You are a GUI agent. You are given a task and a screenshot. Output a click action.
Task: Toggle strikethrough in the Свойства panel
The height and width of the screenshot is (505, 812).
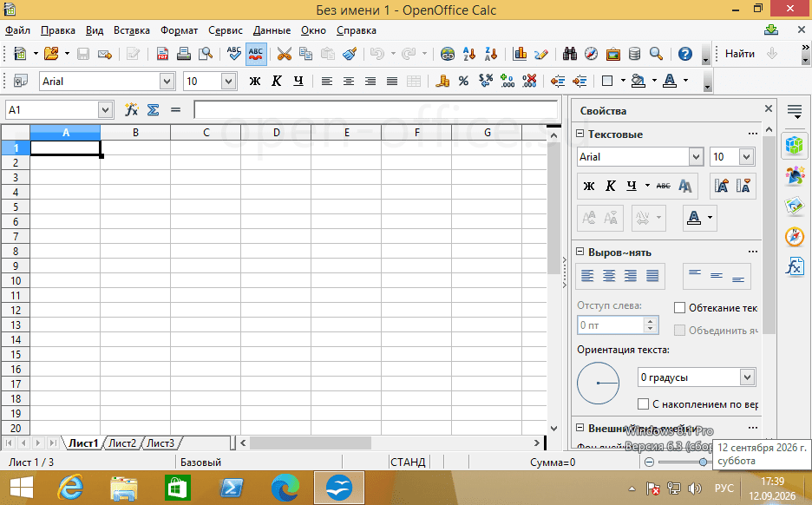click(x=664, y=186)
